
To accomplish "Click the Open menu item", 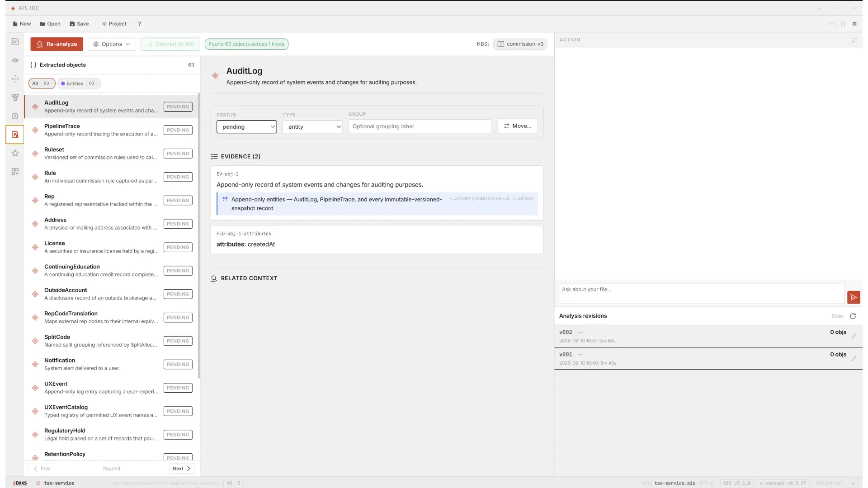I will click(x=50, y=24).
